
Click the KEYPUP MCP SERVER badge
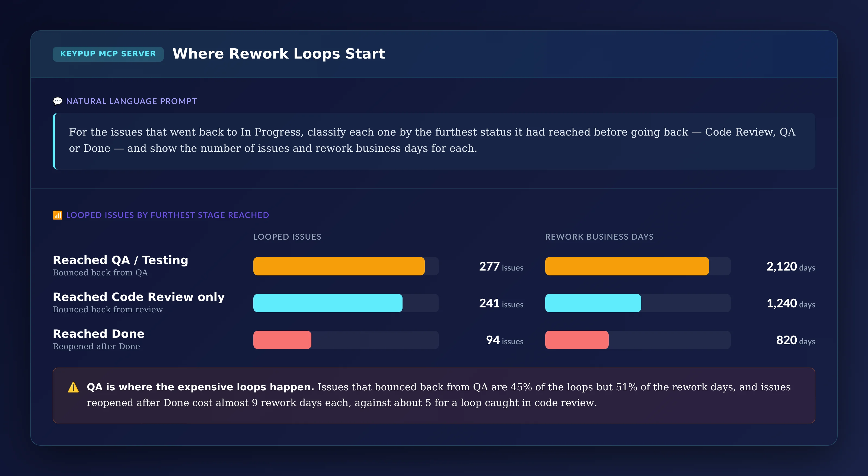click(108, 54)
